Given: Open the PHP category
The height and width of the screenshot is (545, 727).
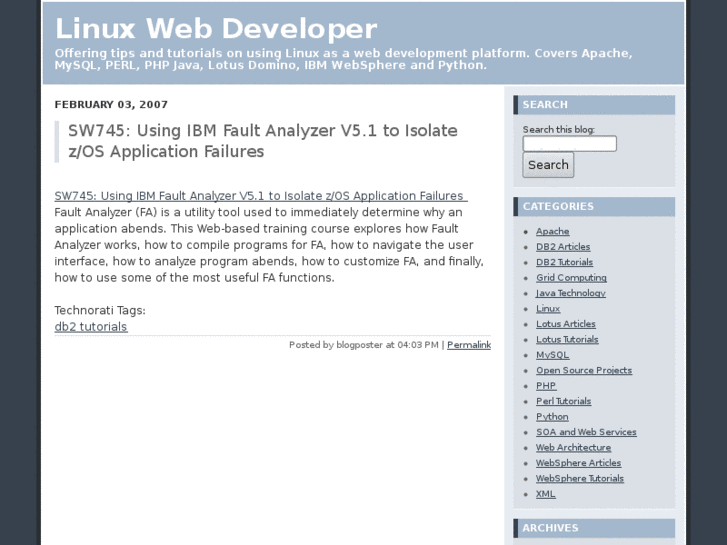Looking at the screenshot, I should [546, 385].
